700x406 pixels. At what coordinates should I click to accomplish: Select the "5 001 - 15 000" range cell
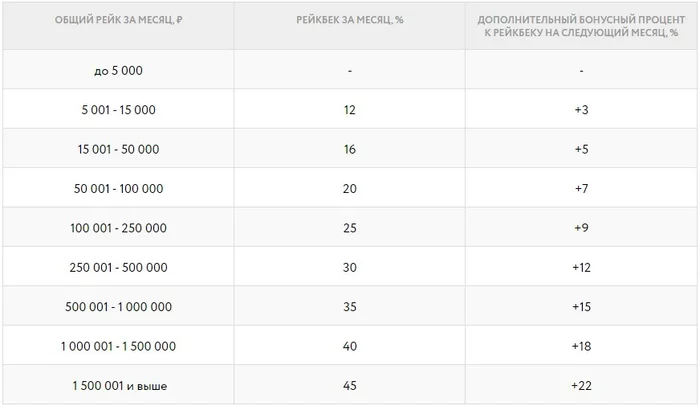[118, 110]
